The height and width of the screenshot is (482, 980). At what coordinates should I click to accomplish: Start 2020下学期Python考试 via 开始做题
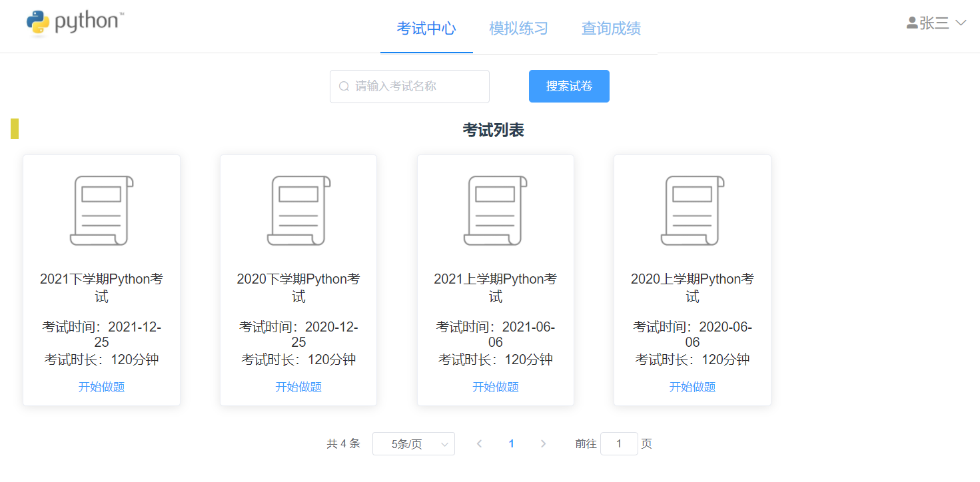pos(298,387)
